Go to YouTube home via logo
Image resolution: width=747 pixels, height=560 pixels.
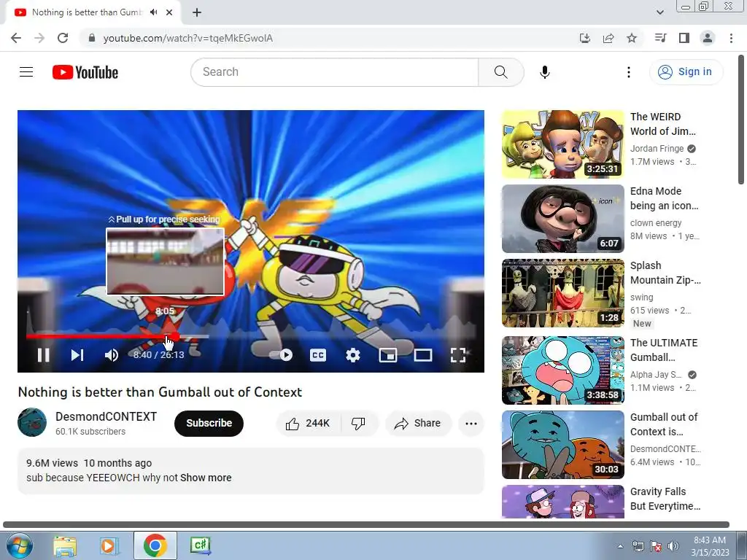(85, 72)
